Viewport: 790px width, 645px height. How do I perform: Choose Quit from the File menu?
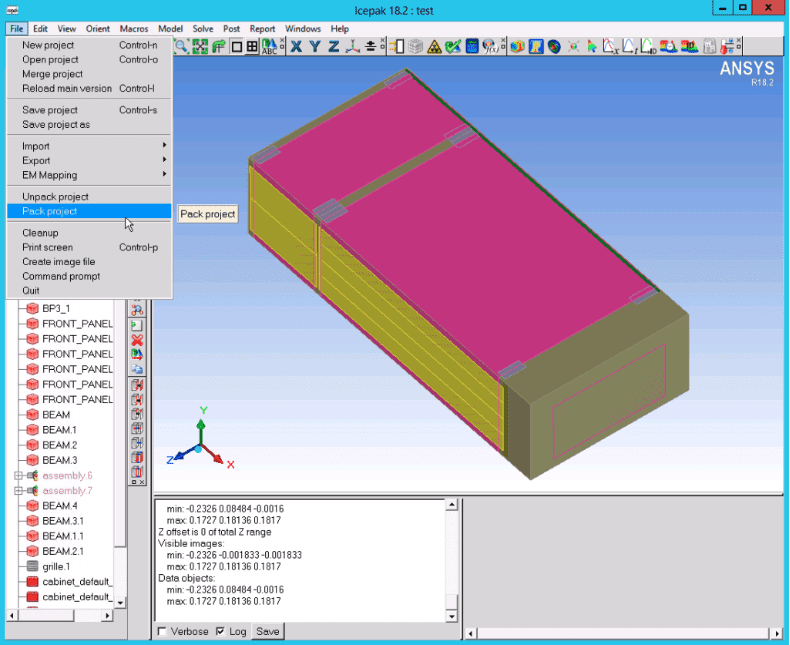(x=89, y=291)
